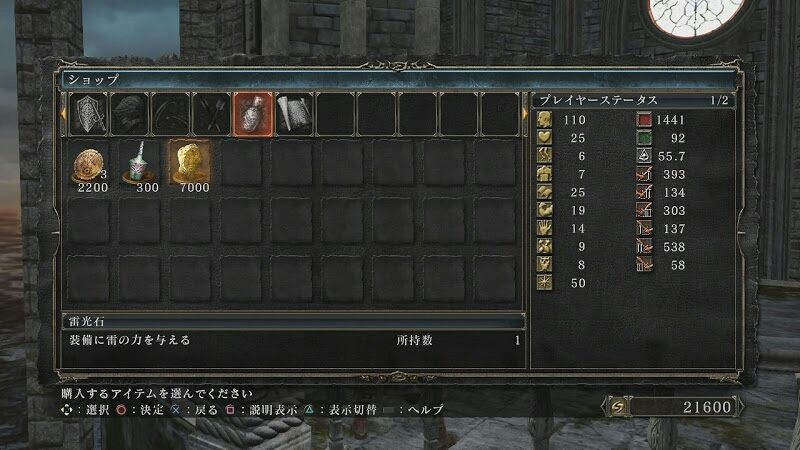Choose the coin item priced 2200
Image resolution: width=800 pixels, height=450 pixels.
89,166
